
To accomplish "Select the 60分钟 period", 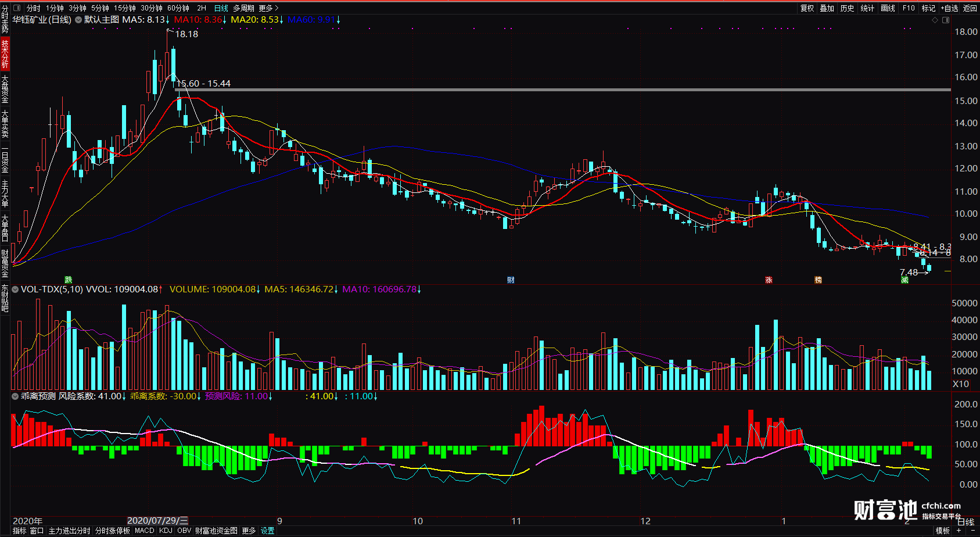I will click(178, 8).
